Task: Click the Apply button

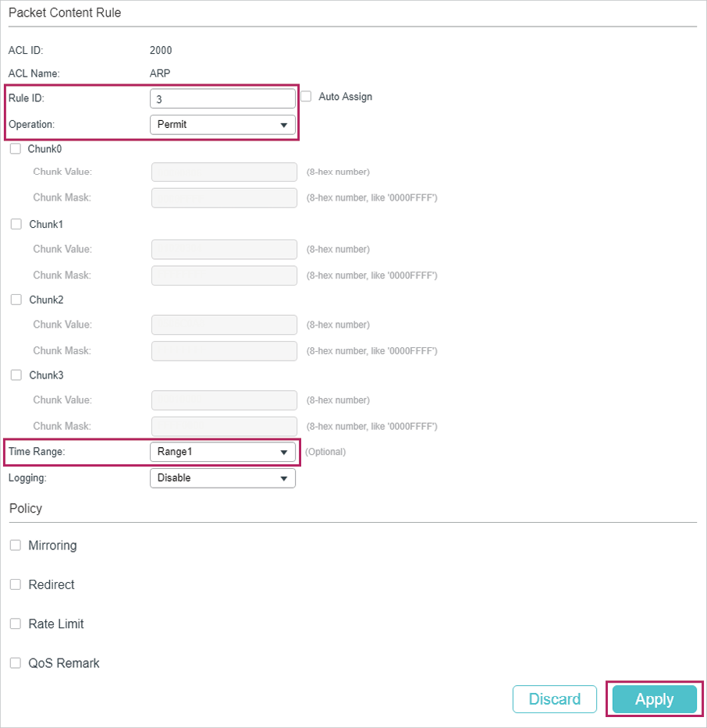Action: tap(655, 699)
